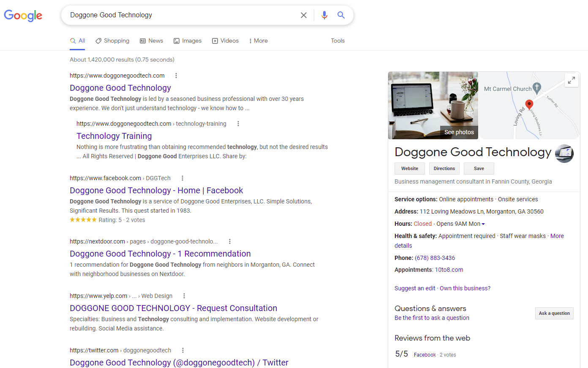The width and height of the screenshot is (588, 368).
Task: Click the Ask a question button
Action: 554,313
